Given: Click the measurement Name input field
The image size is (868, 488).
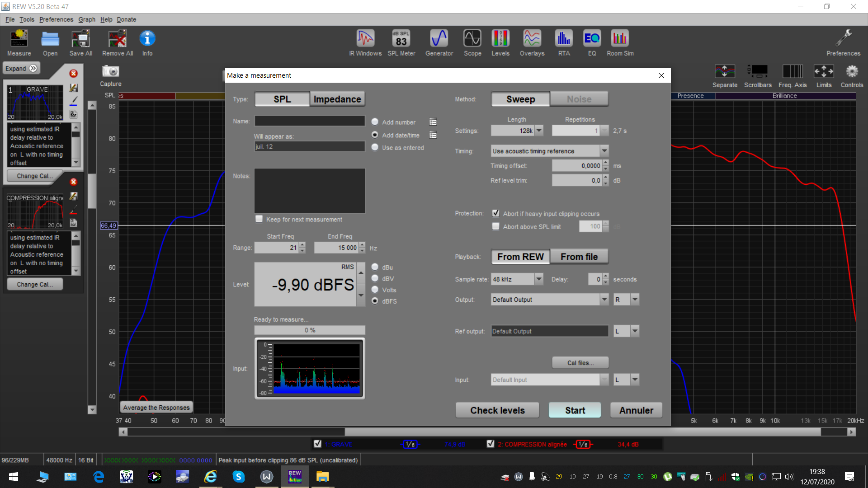Looking at the screenshot, I should (310, 121).
